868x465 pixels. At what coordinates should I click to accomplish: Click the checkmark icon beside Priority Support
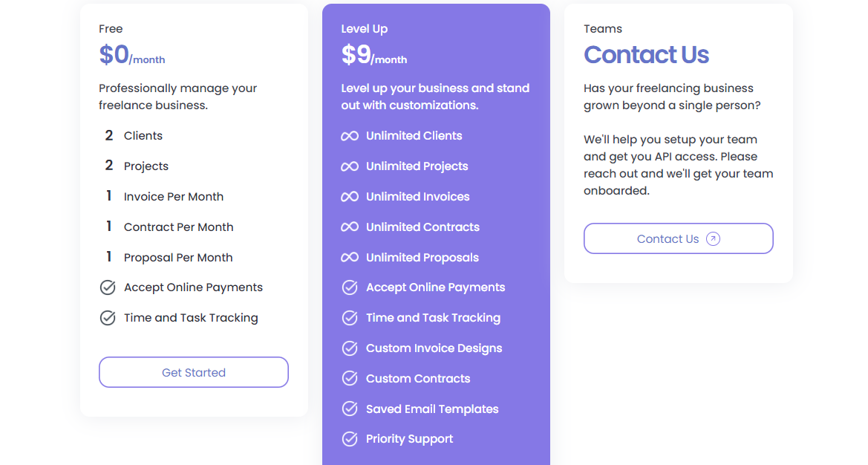(x=349, y=439)
